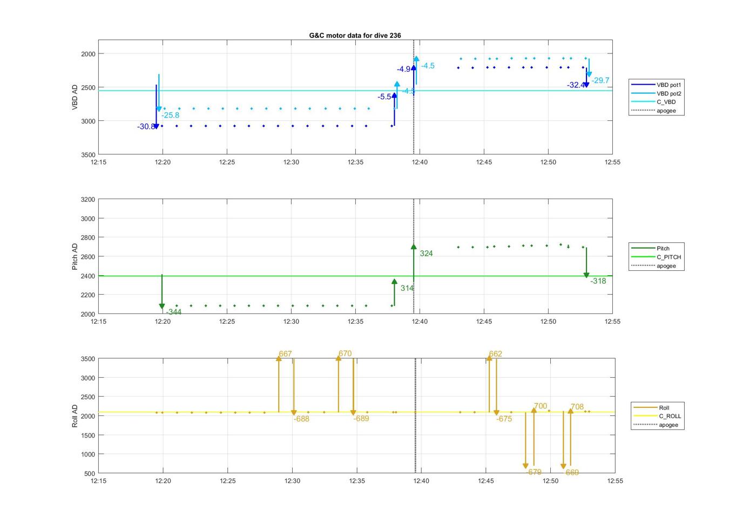
Task: Click 'apogee' entry in Pitch legend
Action: point(653,265)
